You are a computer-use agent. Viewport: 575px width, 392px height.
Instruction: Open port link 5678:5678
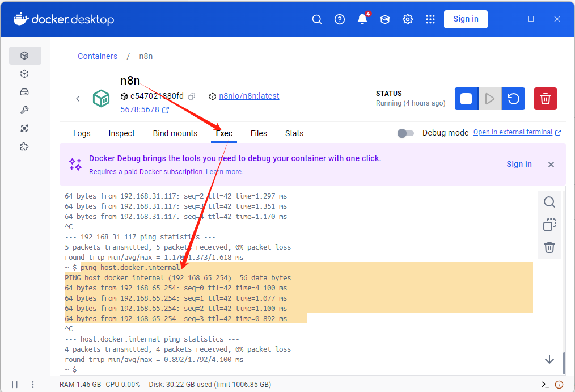(x=145, y=109)
